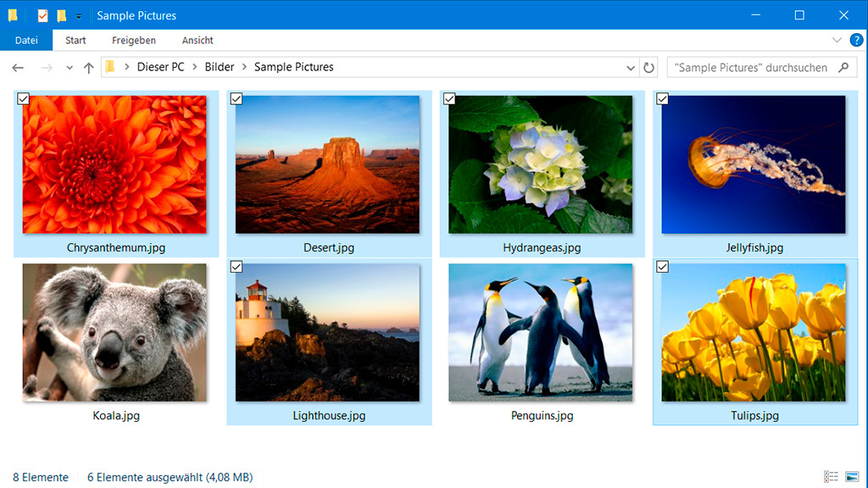Click the Lighthouse.jpg file name
The height and width of the screenshot is (488, 868).
coord(330,415)
